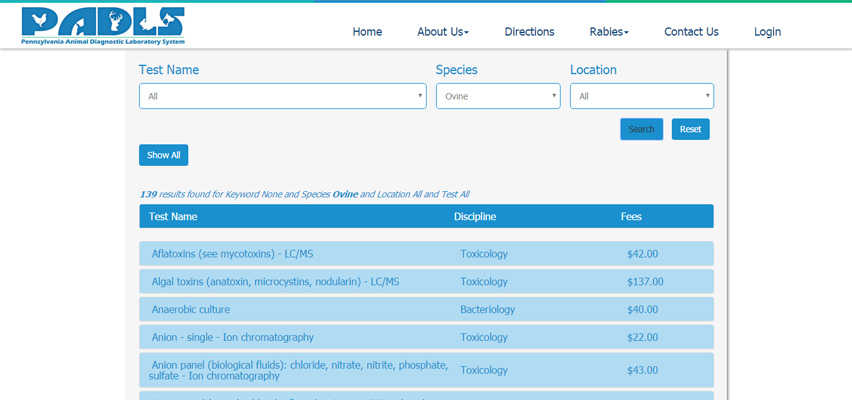Select the Anaerobic culture test
The height and width of the screenshot is (400, 852).
[191, 310]
